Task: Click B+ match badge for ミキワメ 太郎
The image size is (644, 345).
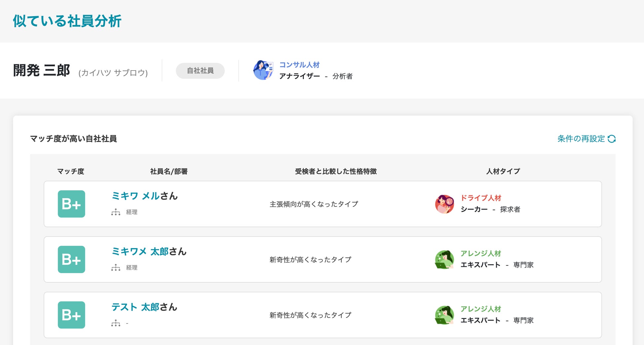Action: [x=71, y=259]
